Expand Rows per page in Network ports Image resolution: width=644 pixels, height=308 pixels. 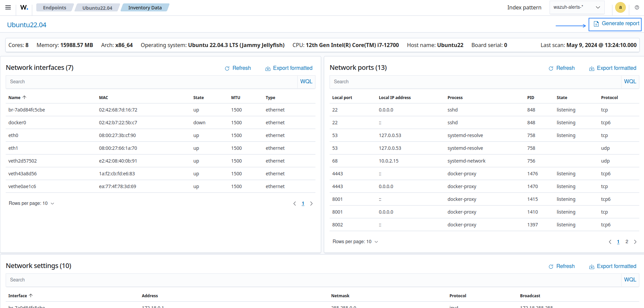point(355,242)
